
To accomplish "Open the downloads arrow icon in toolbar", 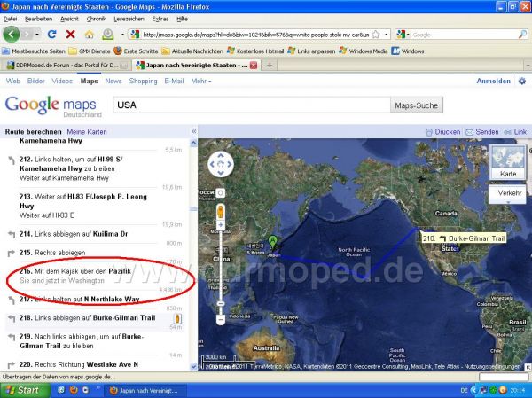I will click(x=108, y=34).
